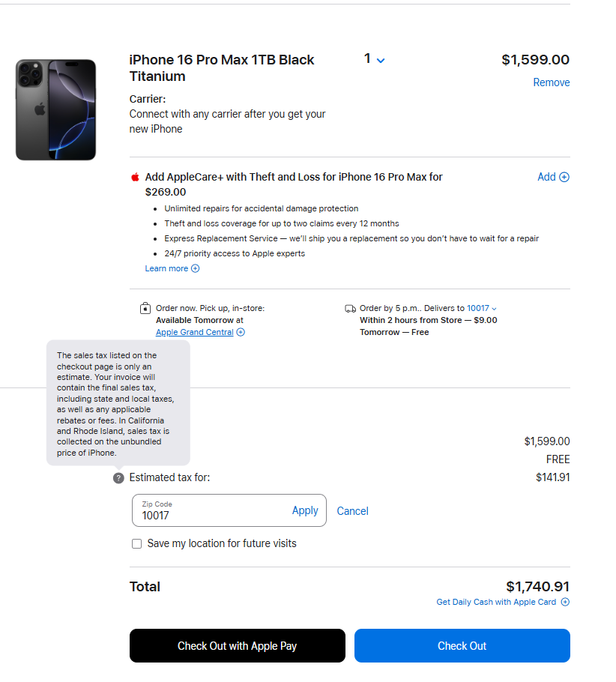Click the question mark tax help icon
616x682 pixels.
pyautogui.click(x=118, y=478)
